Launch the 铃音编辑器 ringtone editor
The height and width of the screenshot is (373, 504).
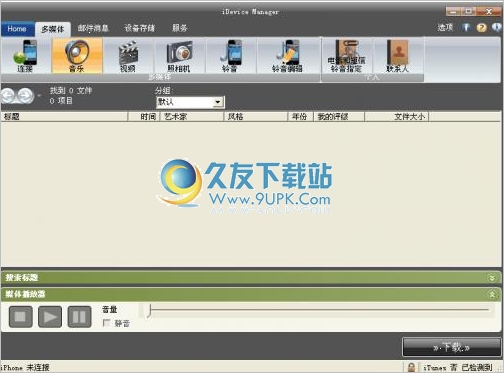pos(288,55)
